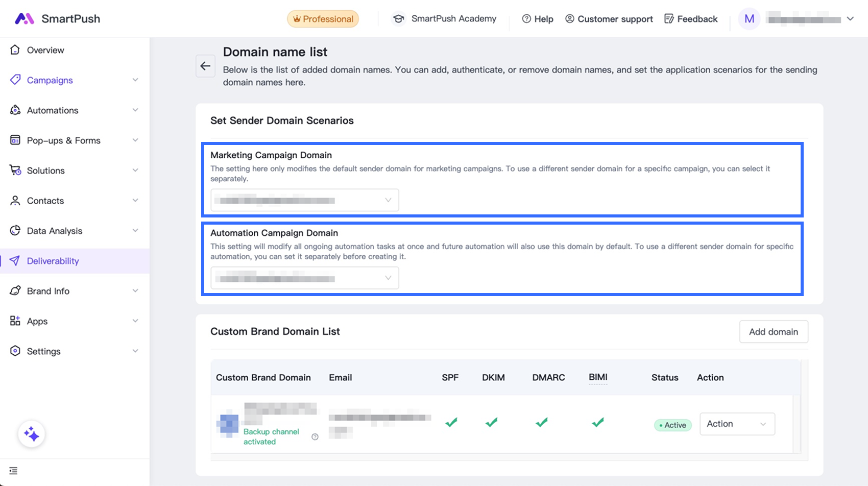Select Deliverability in the sidebar
This screenshot has width=868, height=486.
53,261
